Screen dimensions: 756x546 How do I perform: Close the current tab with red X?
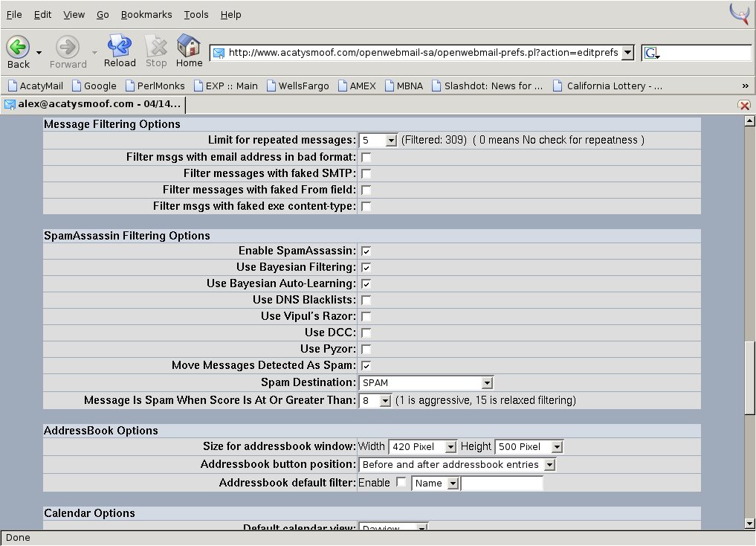click(744, 105)
